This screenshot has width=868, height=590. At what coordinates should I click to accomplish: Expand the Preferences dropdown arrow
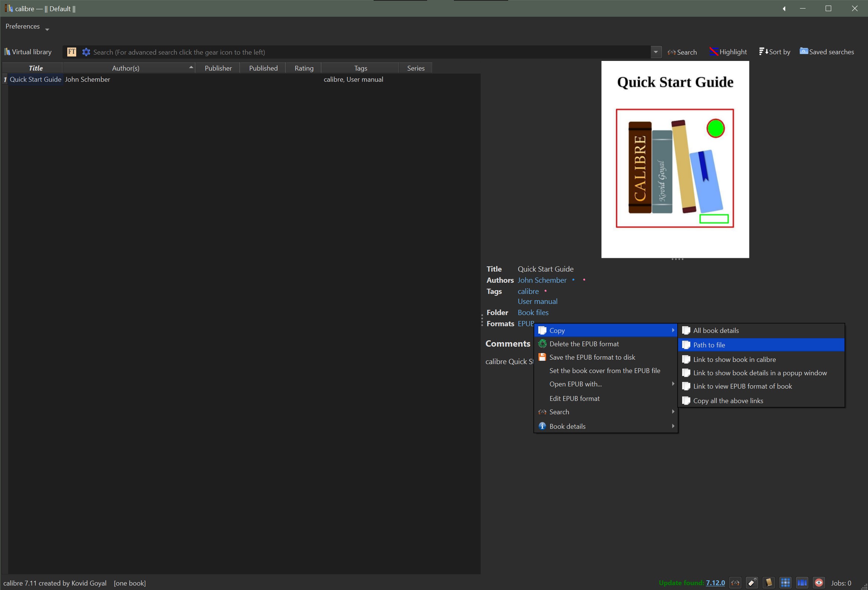(47, 29)
